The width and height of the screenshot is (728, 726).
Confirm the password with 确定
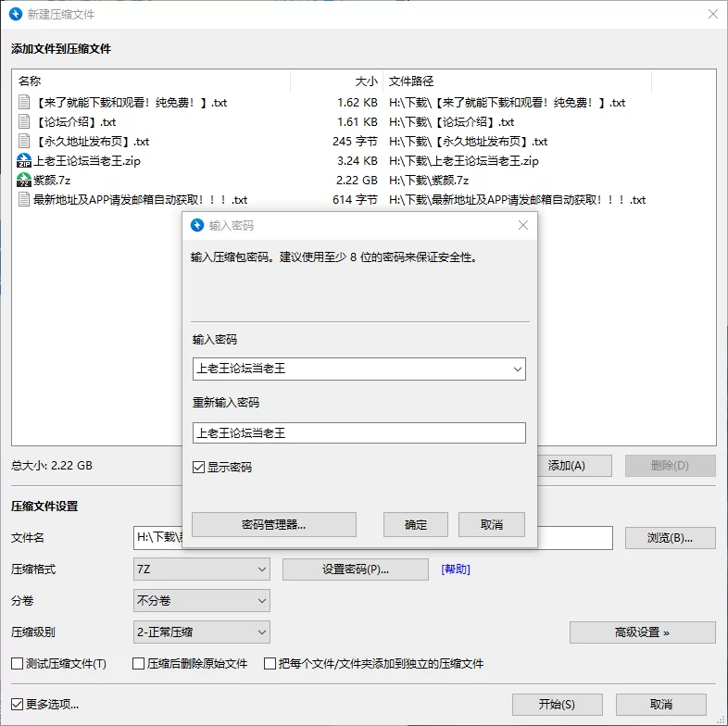[x=416, y=524]
